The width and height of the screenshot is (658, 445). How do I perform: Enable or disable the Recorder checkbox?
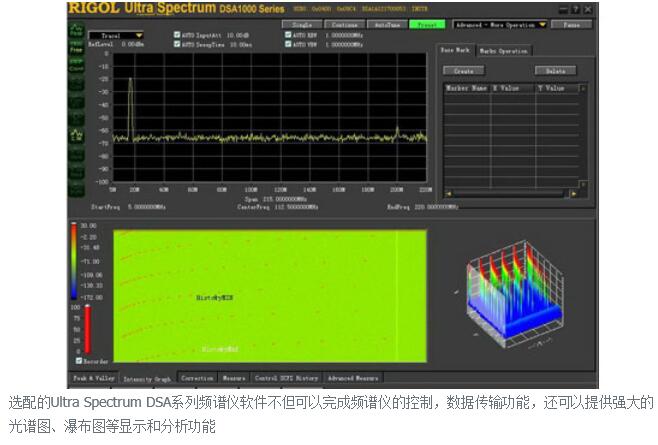pos(79,360)
